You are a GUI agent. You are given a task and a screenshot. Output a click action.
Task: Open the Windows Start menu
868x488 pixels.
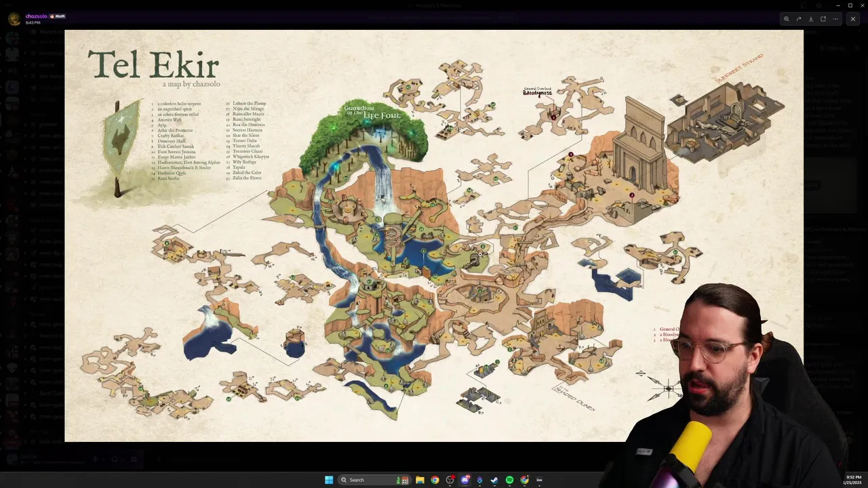tap(329, 480)
